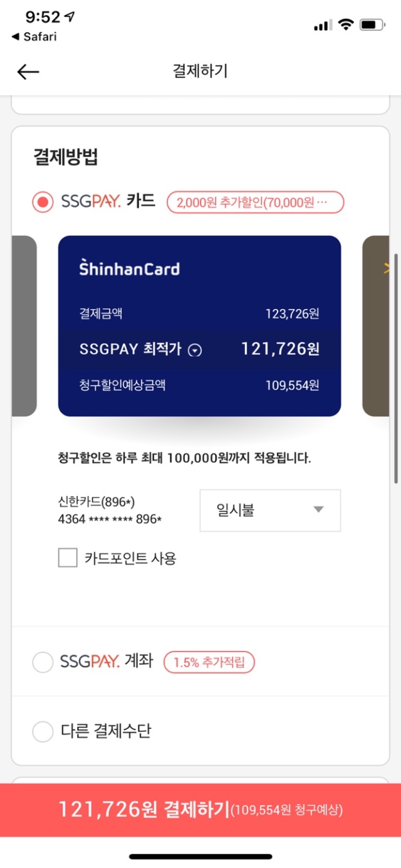Image resolution: width=401 pixels, height=868 pixels.
Task: Show the previous gray card on left
Action: click(24, 325)
